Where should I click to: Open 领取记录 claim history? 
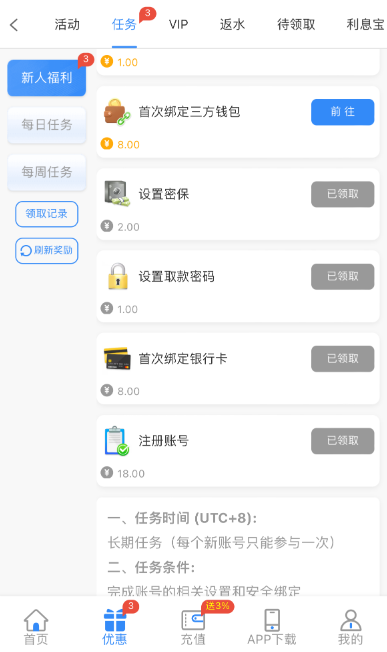[x=47, y=214]
